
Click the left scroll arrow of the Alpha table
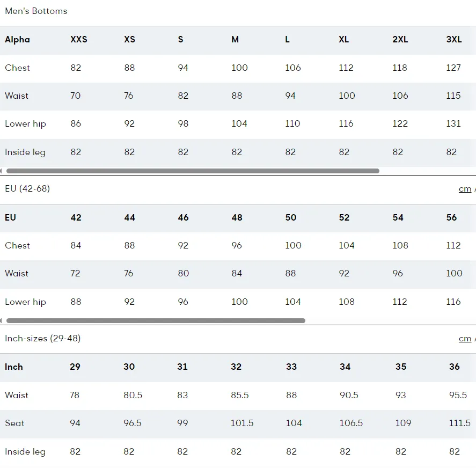pos(1,171)
